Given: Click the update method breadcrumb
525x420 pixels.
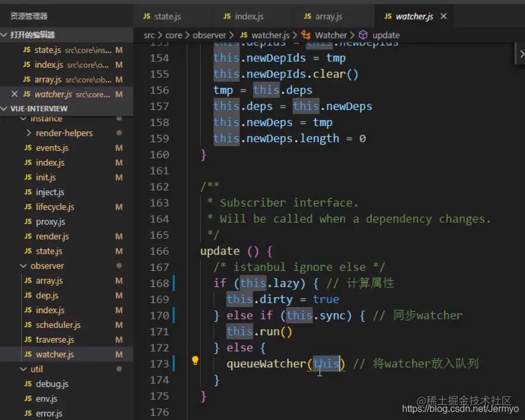Looking at the screenshot, I should [x=385, y=35].
